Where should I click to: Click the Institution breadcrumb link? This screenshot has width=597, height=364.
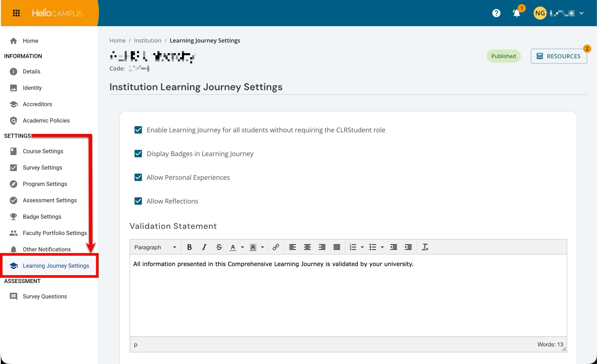coord(147,40)
